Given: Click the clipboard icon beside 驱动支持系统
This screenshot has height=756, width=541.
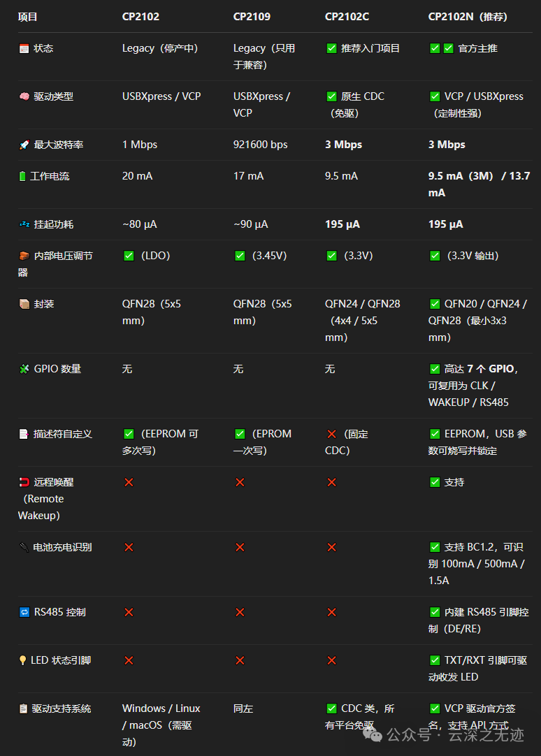Looking at the screenshot, I should coord(23,708).
